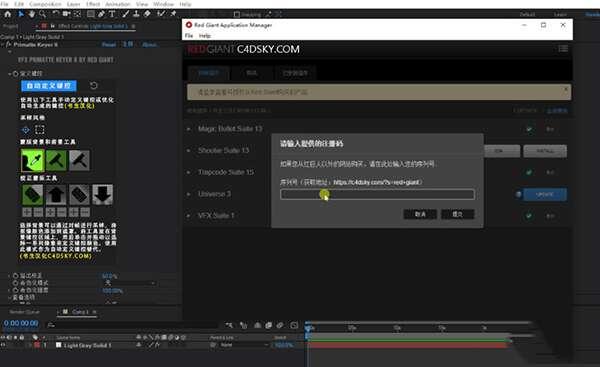Click the Home icon in After Effects toolbar
The width and height of the screenshot is (600, 367).
pyautogui.click(x=7, y=14)
